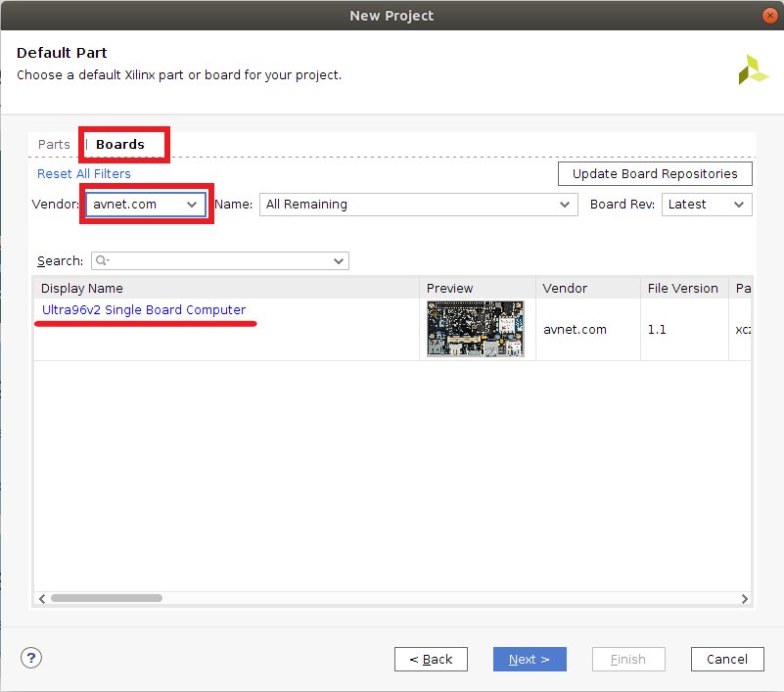Open the Vendor dropdown showing avnet.com
784x692 pixels.
(x=146, y=205)
